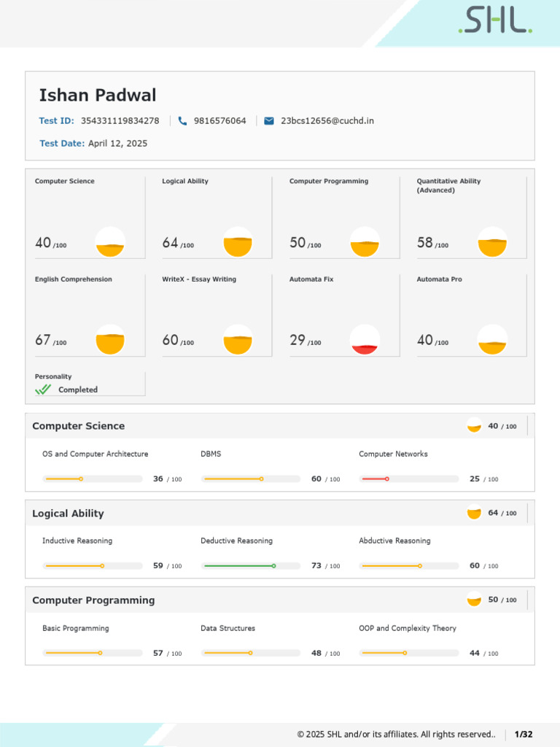Click the test date April 12, 2025
The width and height of the screenshot is (560, 747).
pos(117,144)
